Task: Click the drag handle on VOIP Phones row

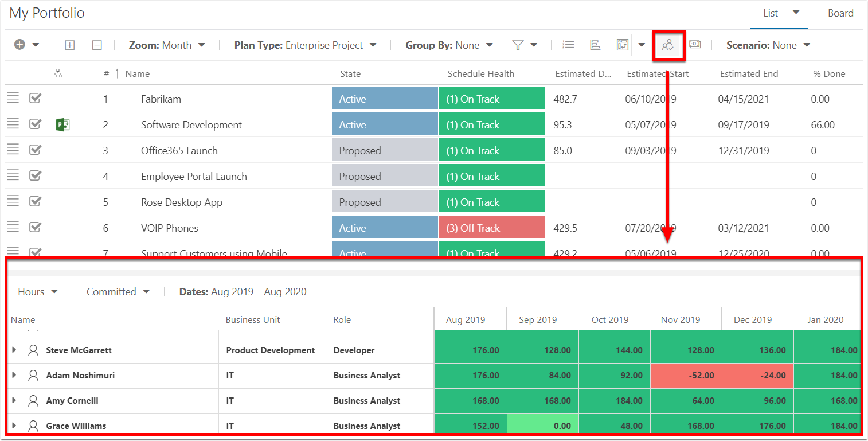Action: pos(13,227)
